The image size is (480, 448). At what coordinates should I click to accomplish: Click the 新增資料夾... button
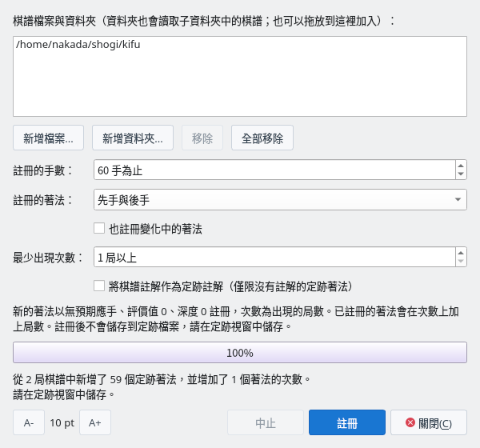[133, 138]
